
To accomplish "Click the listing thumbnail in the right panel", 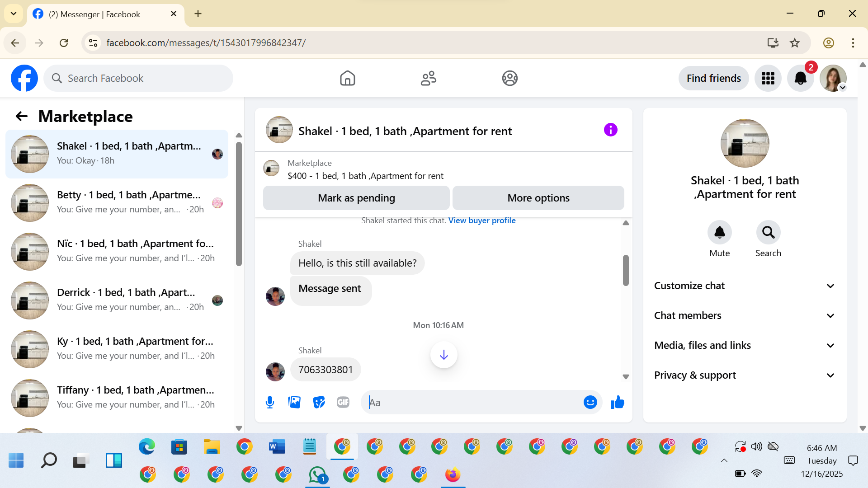I will click(745, 143).
